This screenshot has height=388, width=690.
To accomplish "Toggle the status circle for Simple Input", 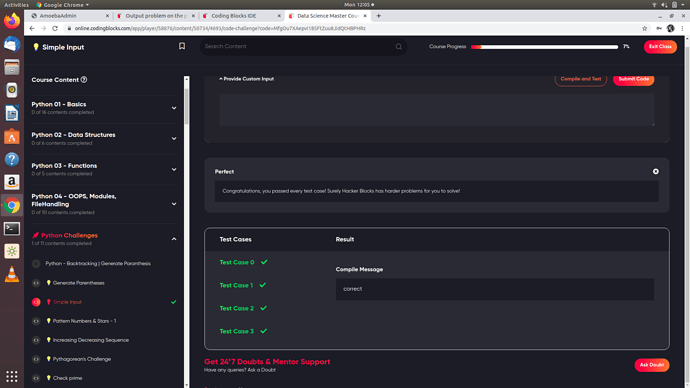I will click(x=36, y=302).
